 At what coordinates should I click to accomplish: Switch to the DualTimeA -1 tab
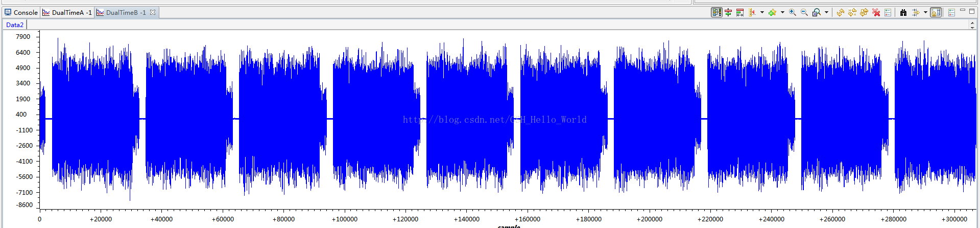[67, 12]
